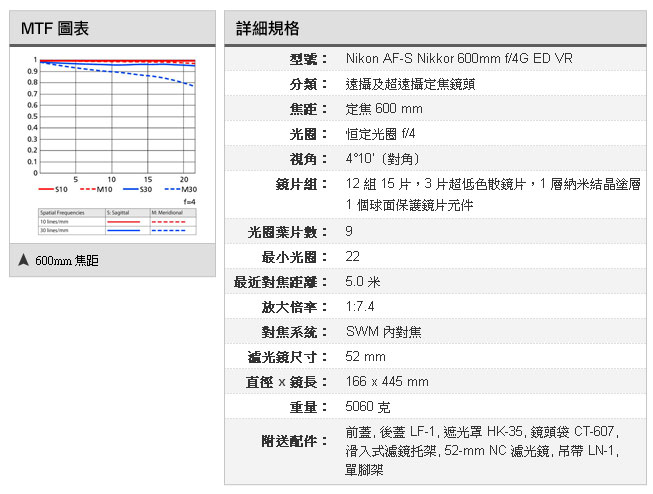653x494 pixels.
Task: Click the S30 legend entry under chart
Action: tap(137, 189)
